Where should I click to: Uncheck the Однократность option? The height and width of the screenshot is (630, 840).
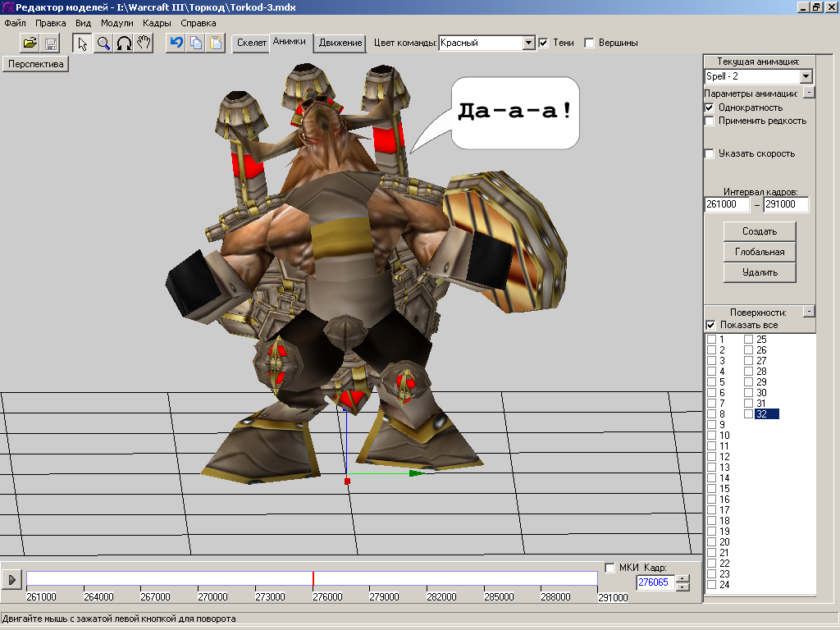pyautogui.click(x=710, y=107)
